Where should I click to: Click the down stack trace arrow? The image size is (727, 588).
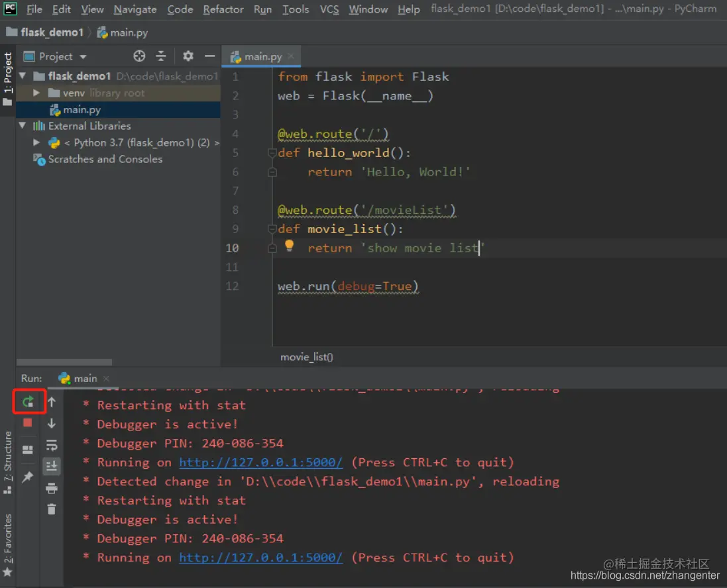pyautogui.click(x=52, y=423)
